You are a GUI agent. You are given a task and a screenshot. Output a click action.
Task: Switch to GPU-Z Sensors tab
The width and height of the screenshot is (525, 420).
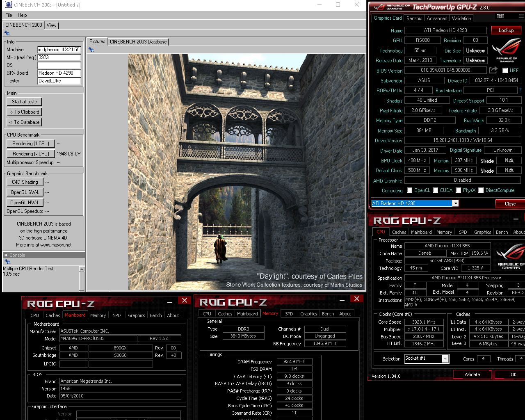(x=414, y=18)
